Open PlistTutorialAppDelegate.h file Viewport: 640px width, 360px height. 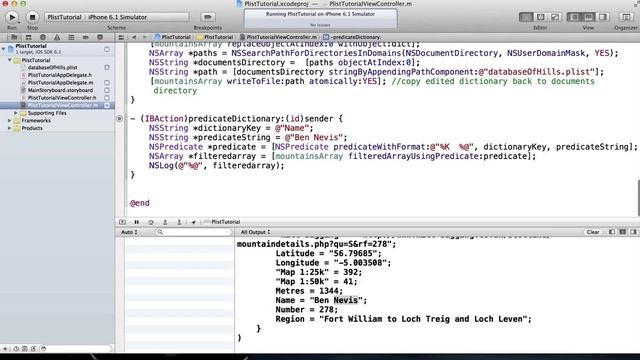click(60, 75)
